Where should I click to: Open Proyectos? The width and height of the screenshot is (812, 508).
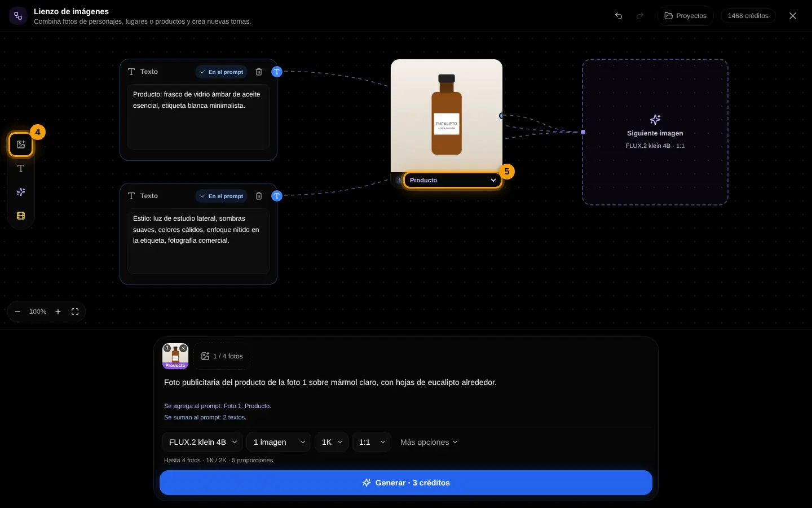(685, 16)
